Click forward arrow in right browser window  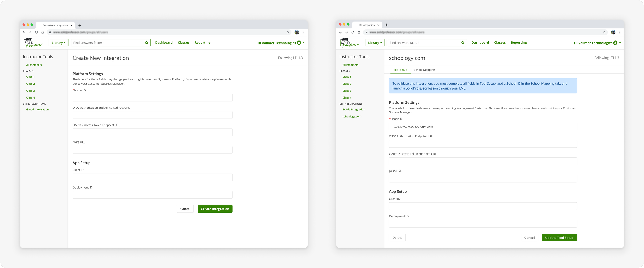point(346,32)
